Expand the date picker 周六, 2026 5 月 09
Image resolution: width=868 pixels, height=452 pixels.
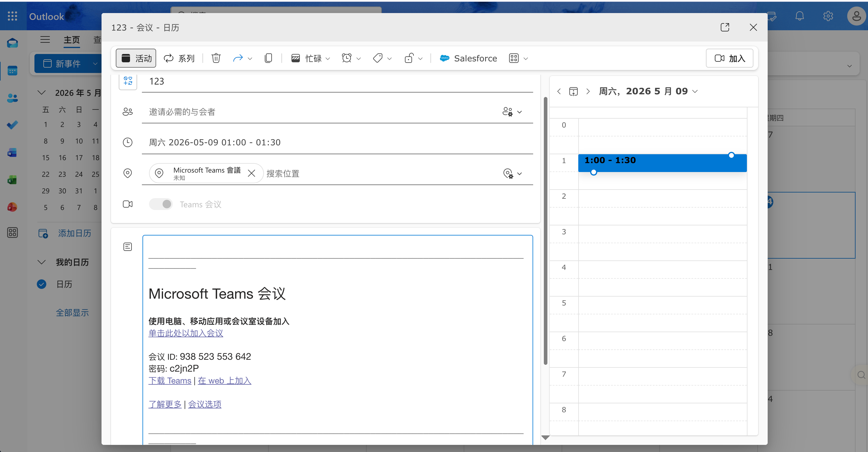tap(648, 91)
